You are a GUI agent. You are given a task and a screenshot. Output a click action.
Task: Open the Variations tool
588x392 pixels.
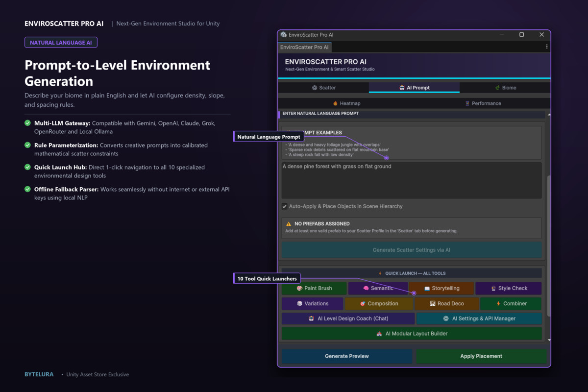coord(312,303)
